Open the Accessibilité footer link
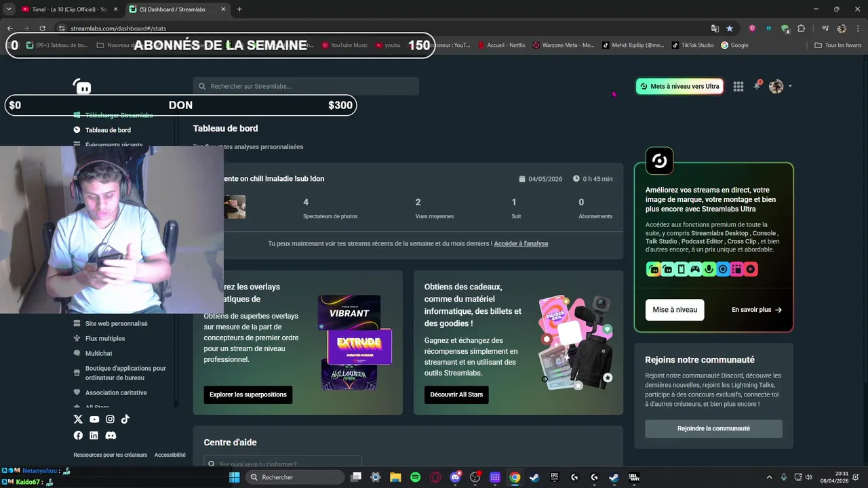The height and width of the screenshot is (488, 868). (x=170, y=455)
